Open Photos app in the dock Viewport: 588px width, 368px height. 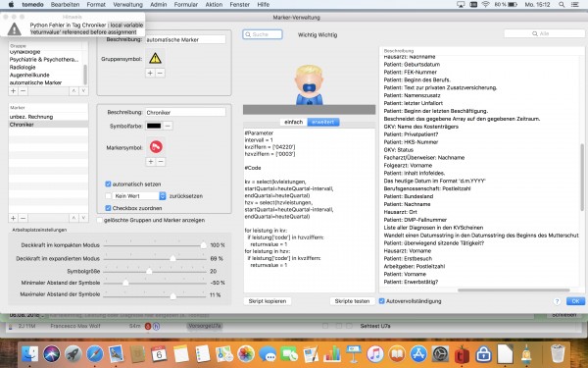coord(246,353)
